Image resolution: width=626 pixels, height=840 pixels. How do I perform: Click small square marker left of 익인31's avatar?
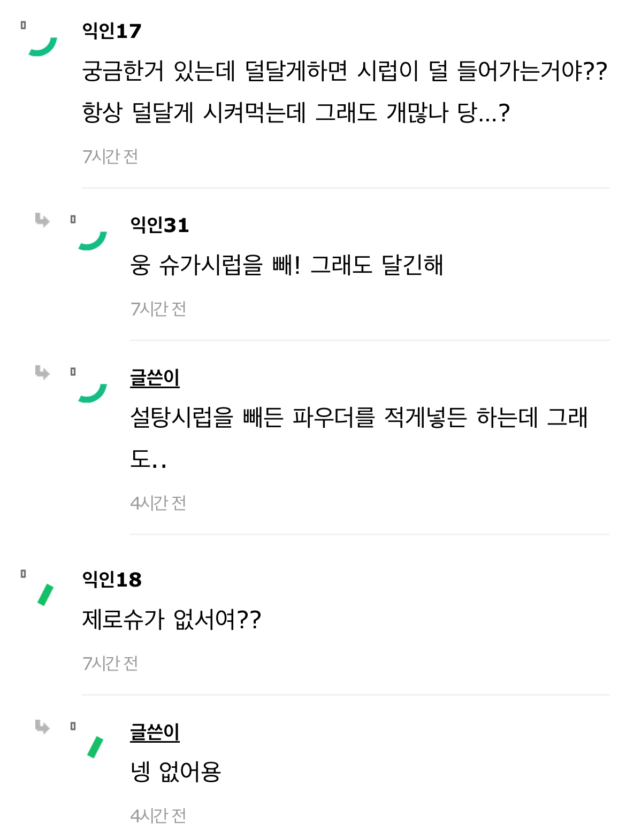coord(73,219)
